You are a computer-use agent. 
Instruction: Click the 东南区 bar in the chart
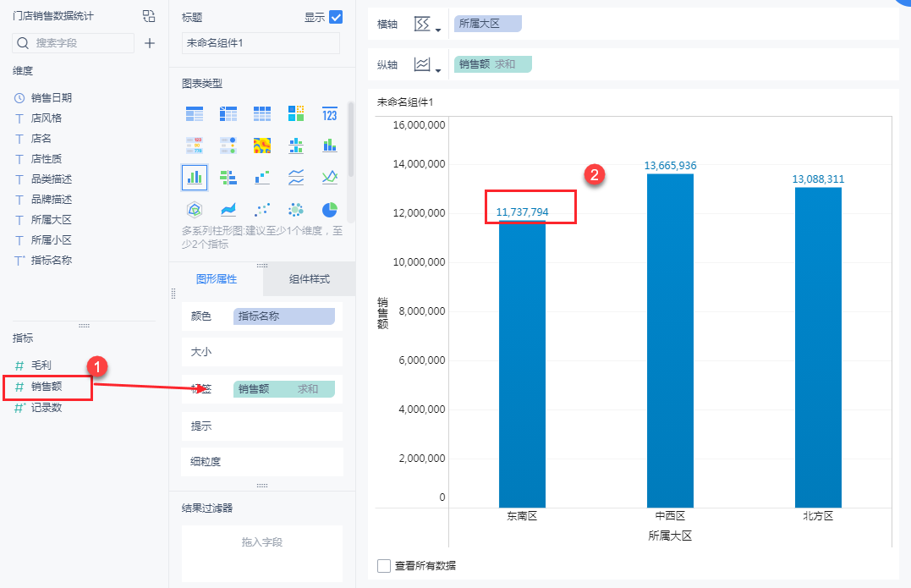click(522, 365)
